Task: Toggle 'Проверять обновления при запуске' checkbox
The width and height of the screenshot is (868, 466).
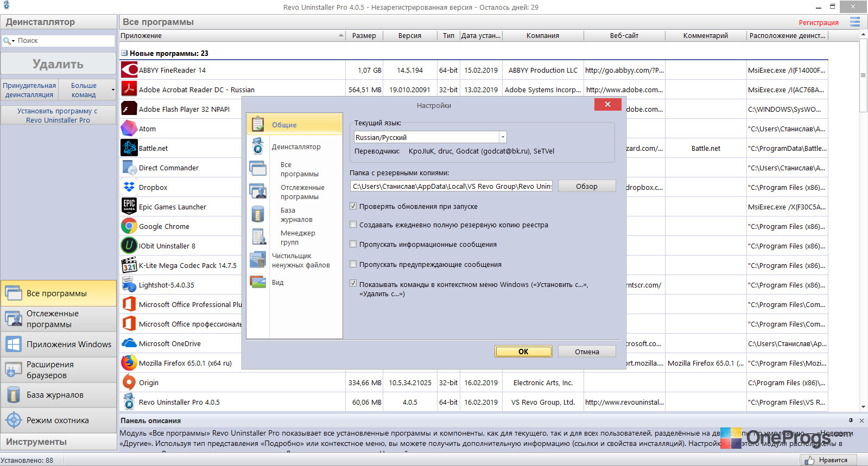Action: tap(353, 206)
